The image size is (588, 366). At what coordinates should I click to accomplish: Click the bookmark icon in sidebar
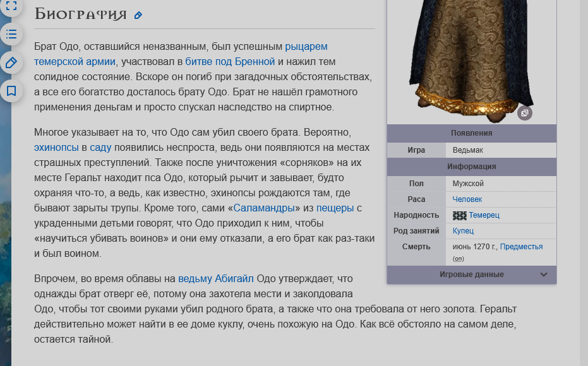click(11, 91)
